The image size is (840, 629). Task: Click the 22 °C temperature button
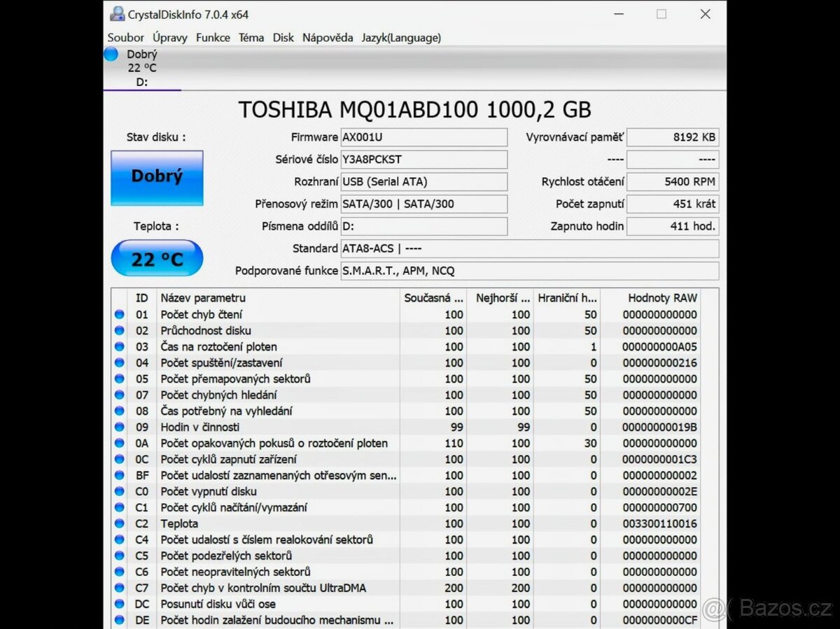[x=156, y=257]
